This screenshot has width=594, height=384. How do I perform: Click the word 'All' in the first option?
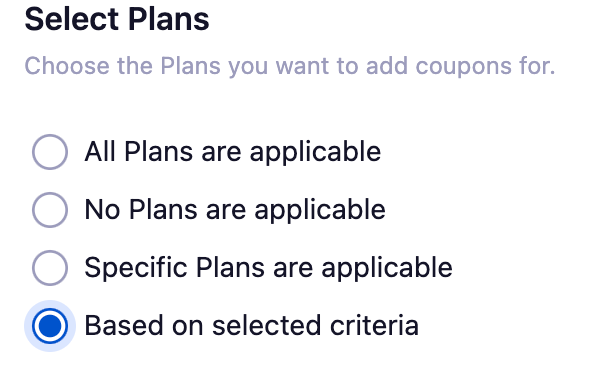(x=100, y=152)
